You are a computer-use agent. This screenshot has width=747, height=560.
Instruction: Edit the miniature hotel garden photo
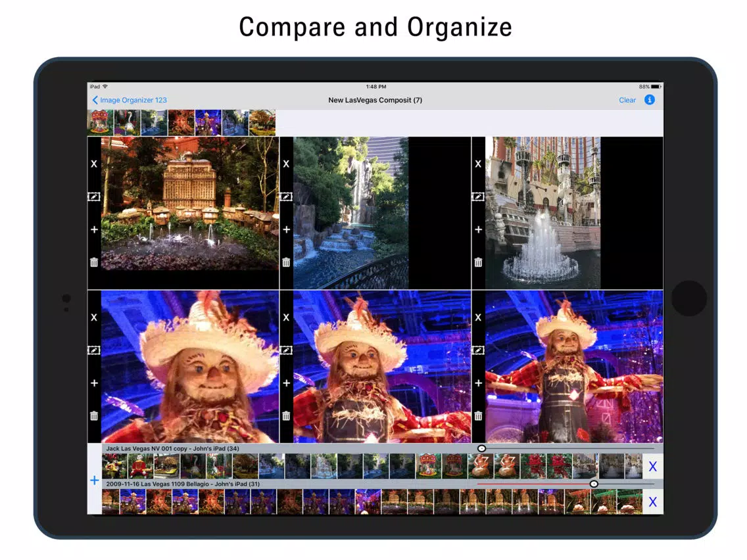click(94, 197)
